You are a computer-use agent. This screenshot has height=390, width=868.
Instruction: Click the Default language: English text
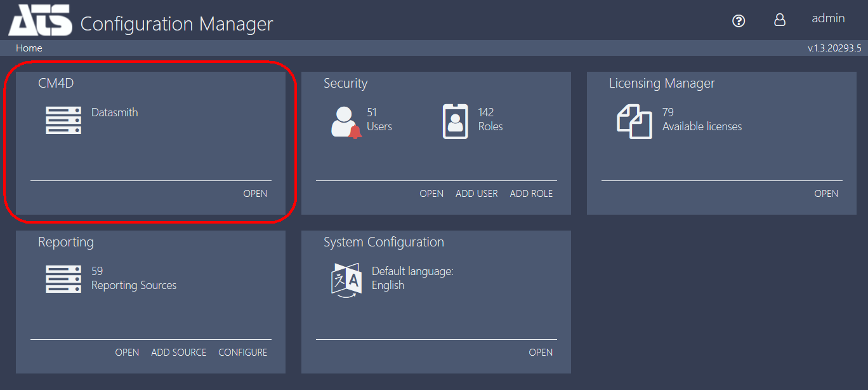(412, 278)
